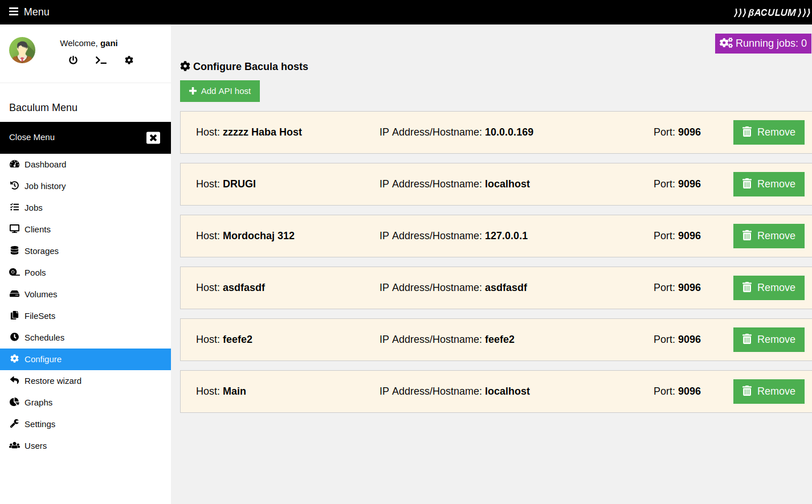The height and width of the screenshot is (504, 812).
Task: Click the user avatar picture
Action: point(22,50)
